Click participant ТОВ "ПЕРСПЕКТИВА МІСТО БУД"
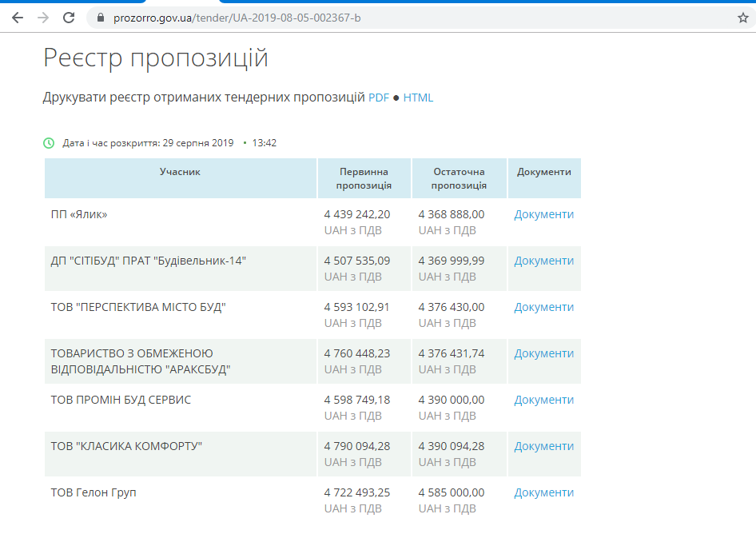756x542 pixels. coord(138,307)
